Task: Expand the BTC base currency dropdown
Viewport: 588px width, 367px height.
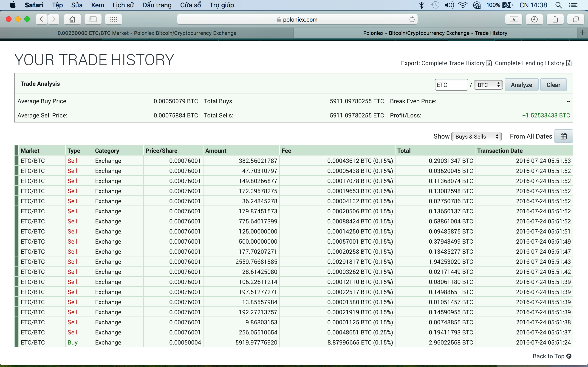Action: 488,85
